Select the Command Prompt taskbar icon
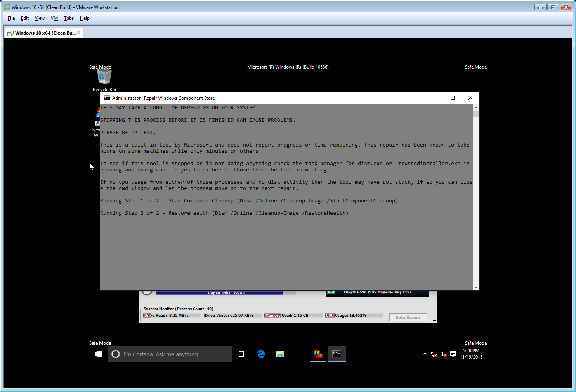The height and width of the screenshot is (392, 576). tap(337, 354)
